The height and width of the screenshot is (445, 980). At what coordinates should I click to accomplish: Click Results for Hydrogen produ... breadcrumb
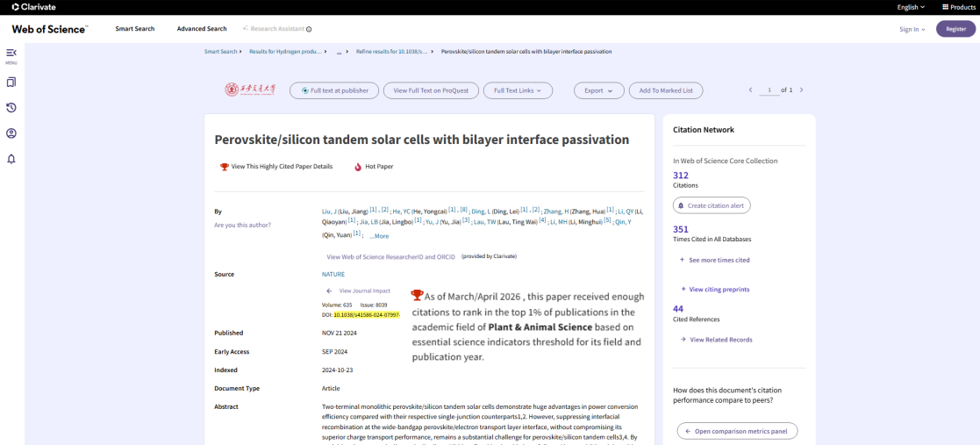point(286,51)
